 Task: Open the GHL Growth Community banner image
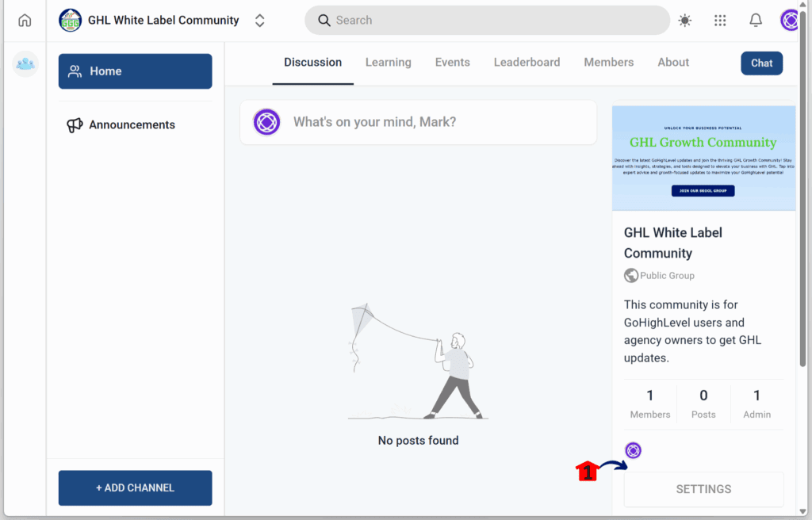click(x=703, y=158)
